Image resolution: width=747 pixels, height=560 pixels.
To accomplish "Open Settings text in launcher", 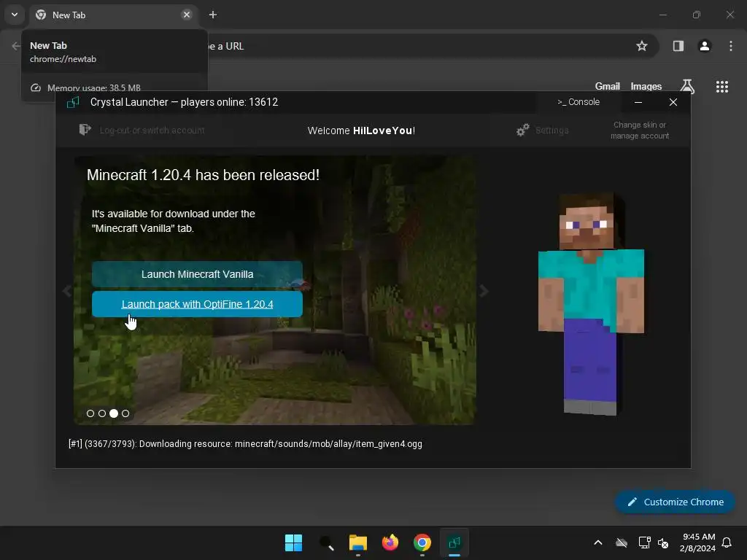I will (x=551, y=130).
